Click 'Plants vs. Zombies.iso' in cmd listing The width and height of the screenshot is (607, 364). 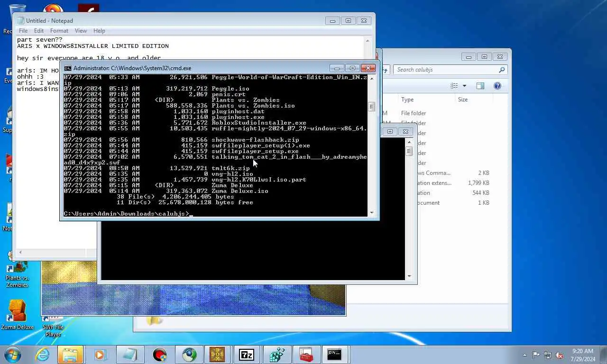tap(253, 106)
